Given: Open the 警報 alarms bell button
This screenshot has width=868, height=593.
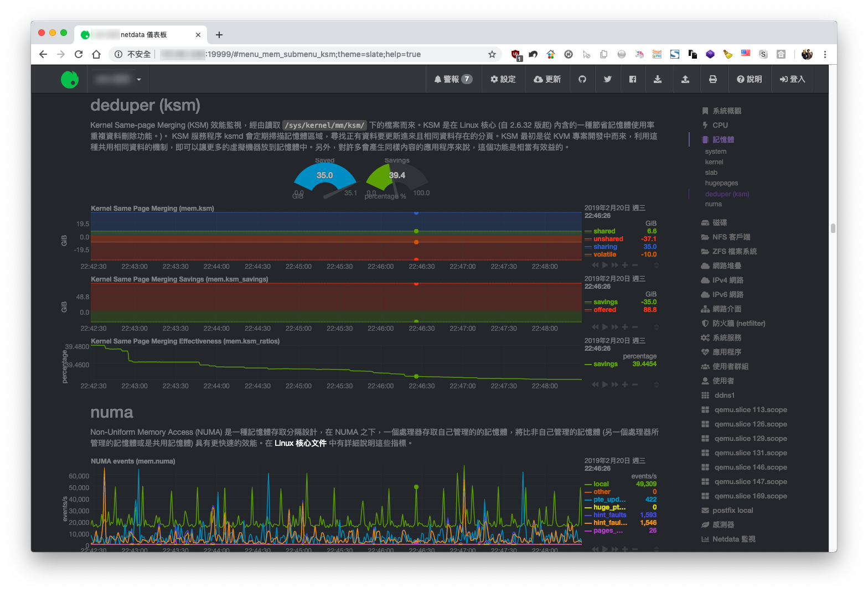Looking at the screenshot, I should [x=453, y=79].
